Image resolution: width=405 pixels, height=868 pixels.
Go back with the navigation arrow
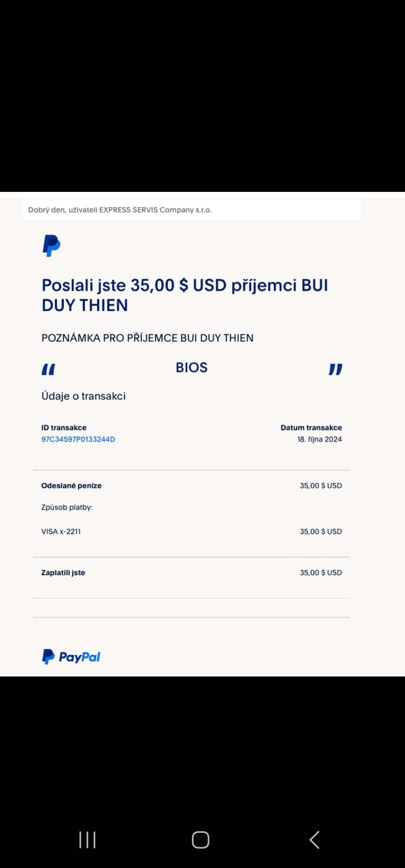pos(314,840)
